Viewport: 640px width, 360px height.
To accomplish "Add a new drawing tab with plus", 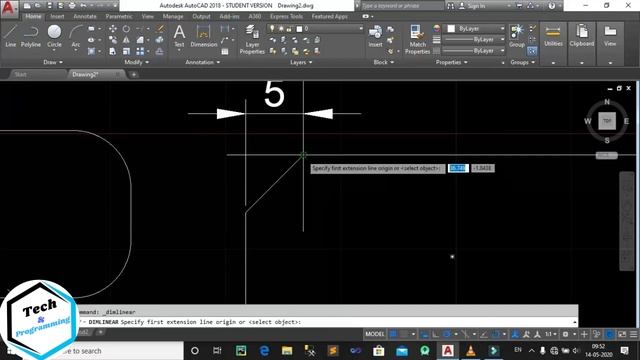I will click(133, 74).
